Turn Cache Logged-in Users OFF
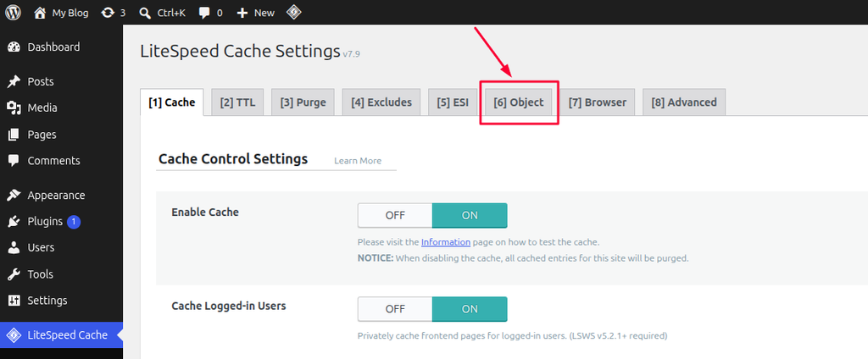Viewport: 868px width, 359px height. 395,309
